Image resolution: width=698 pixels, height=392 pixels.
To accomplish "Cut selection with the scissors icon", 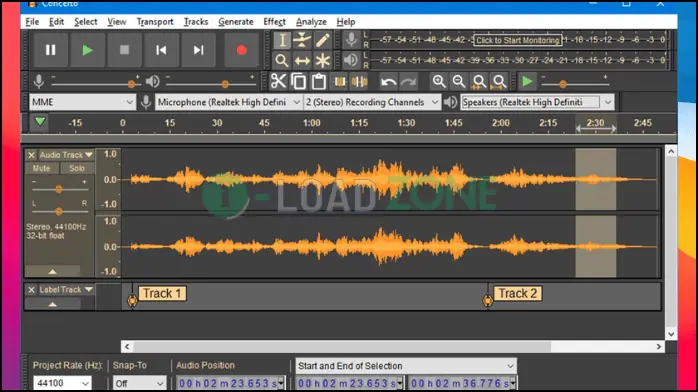I will pyautogui.click(x=279, y=81).
